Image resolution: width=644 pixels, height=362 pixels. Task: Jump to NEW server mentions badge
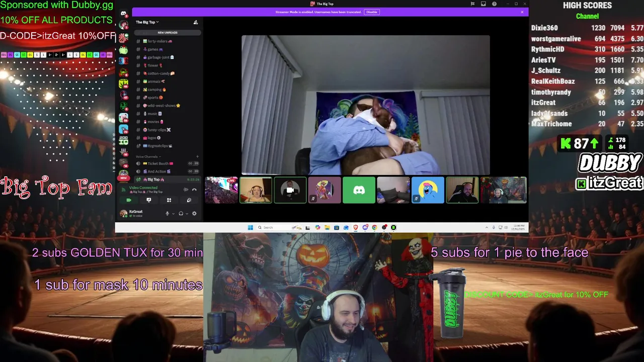pos(123,178)
